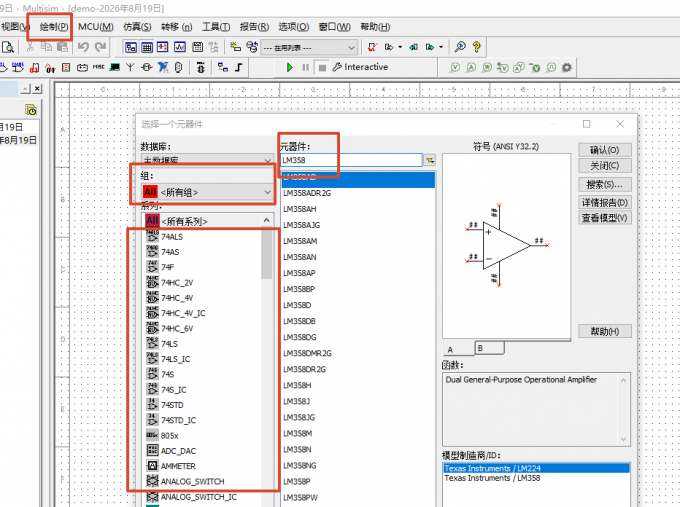Select model Texas Instruments / LM358

point(536,478)
